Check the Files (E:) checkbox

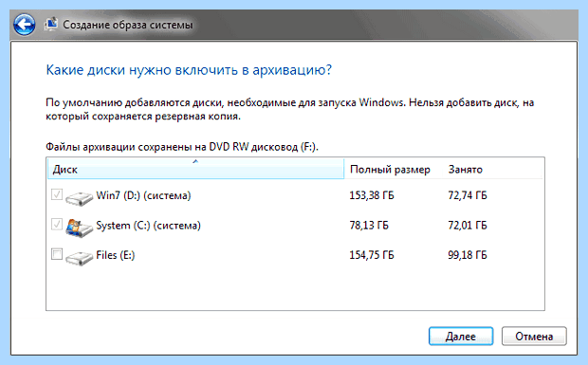(57, 254)
